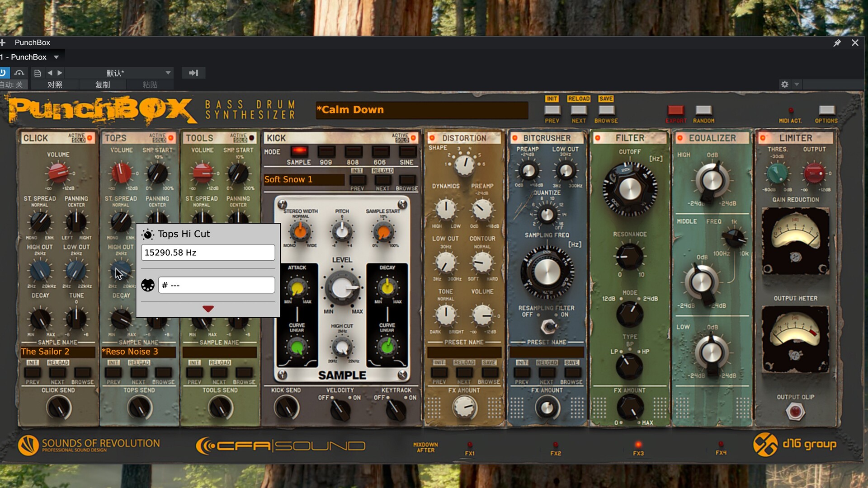Click the d16 group logo

pyautogui.click(x=794, y=444)
